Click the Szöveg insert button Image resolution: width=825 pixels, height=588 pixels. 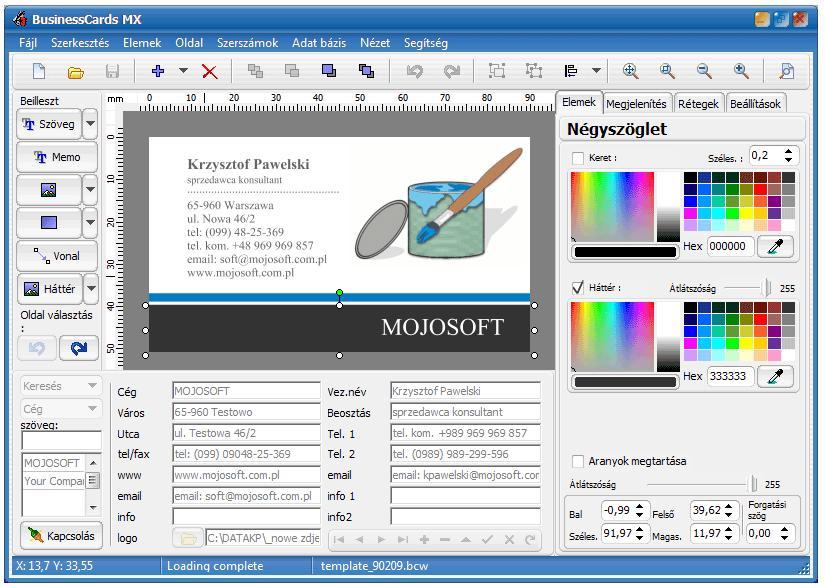(49, 124)
